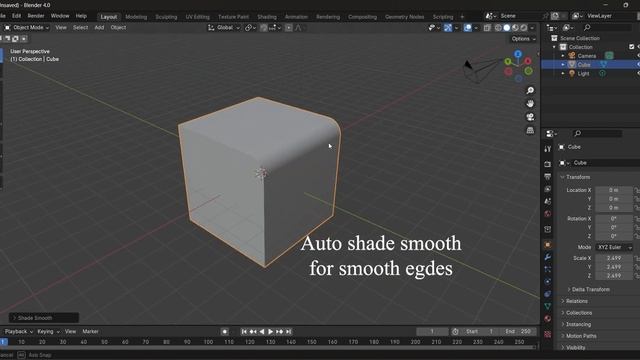Toggle show overlays button in header
Image resolution: width=640 pixels, height=360 pixels.
point(467,28)
